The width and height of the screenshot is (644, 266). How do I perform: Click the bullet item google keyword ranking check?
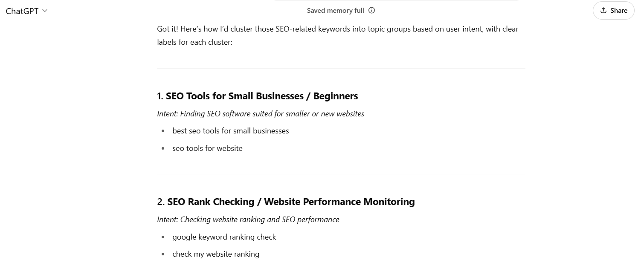[x=224, y=237]
